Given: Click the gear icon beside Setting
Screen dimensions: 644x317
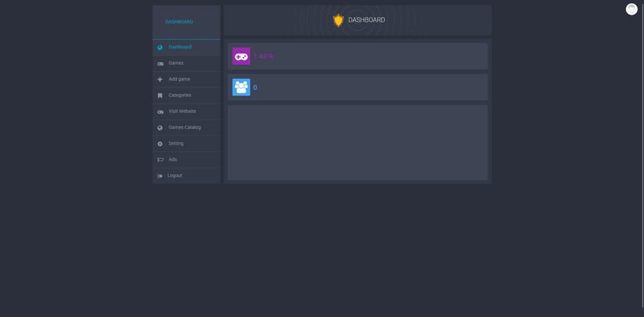Looking at the screenshot, I should pos(160,144).
